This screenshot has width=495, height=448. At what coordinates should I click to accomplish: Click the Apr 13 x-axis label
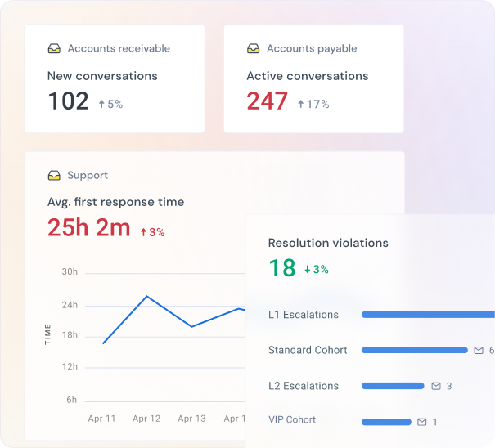coord(191,419)
